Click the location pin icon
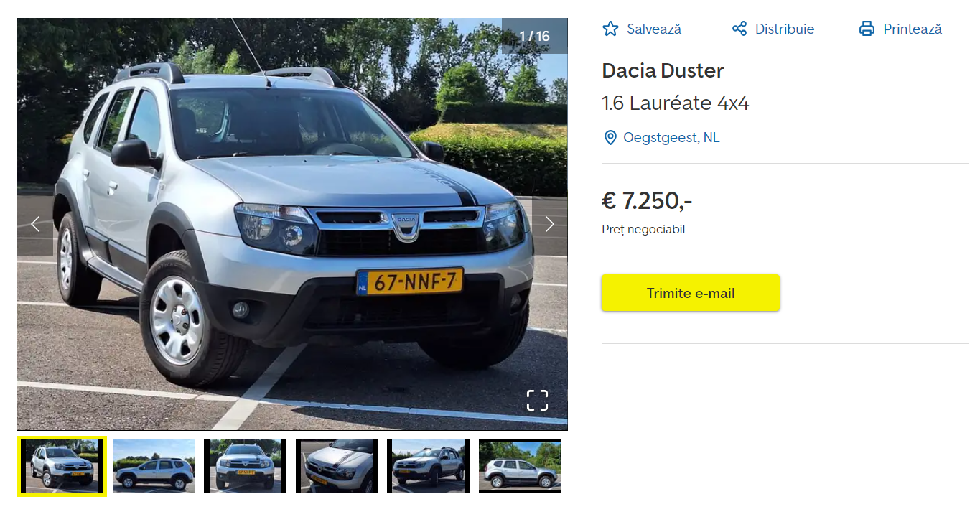This screenshot has width=980, height=517. click(x=610, y=137)
